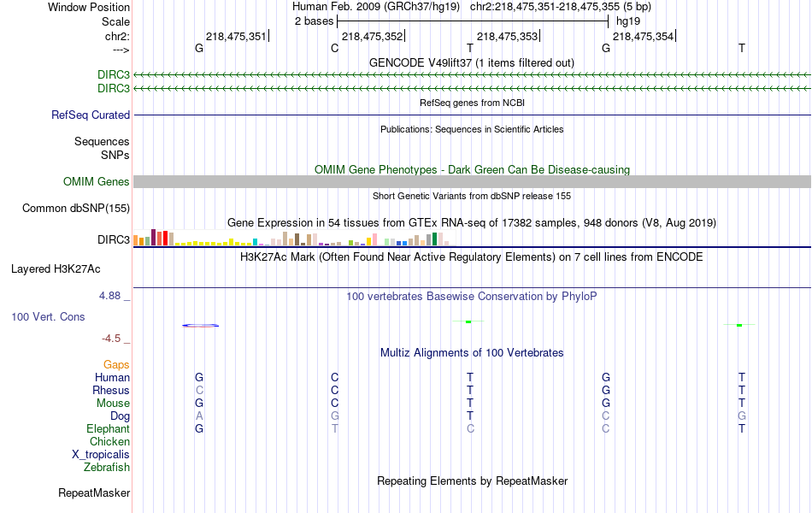The height and width of the screenshot is (513, 812).
Task: Click Basewise Conservation by PhyloP title
Action: coord(472,297)
